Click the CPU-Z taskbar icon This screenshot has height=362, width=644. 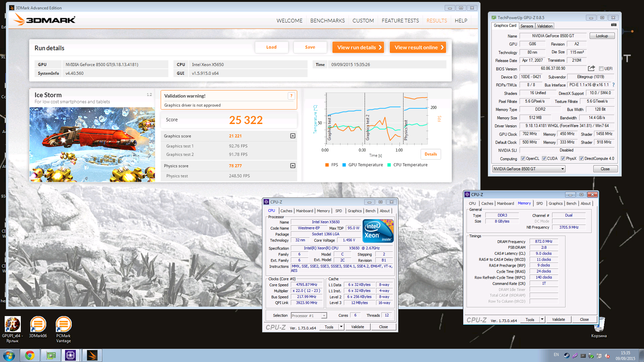(70, 355)
